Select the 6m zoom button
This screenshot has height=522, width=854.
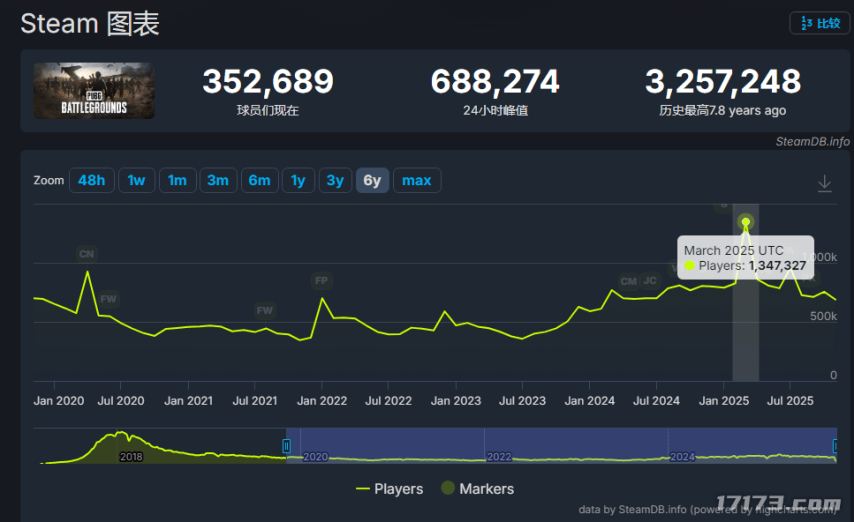point(259,181)
